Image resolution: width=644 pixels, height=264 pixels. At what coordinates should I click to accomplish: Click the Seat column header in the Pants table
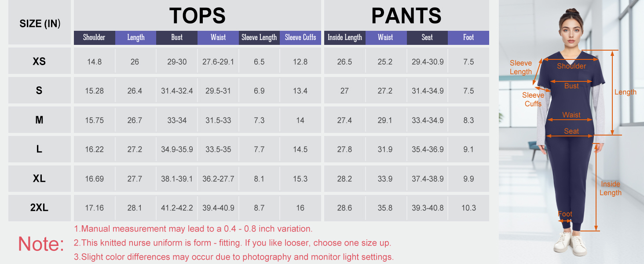427,37
